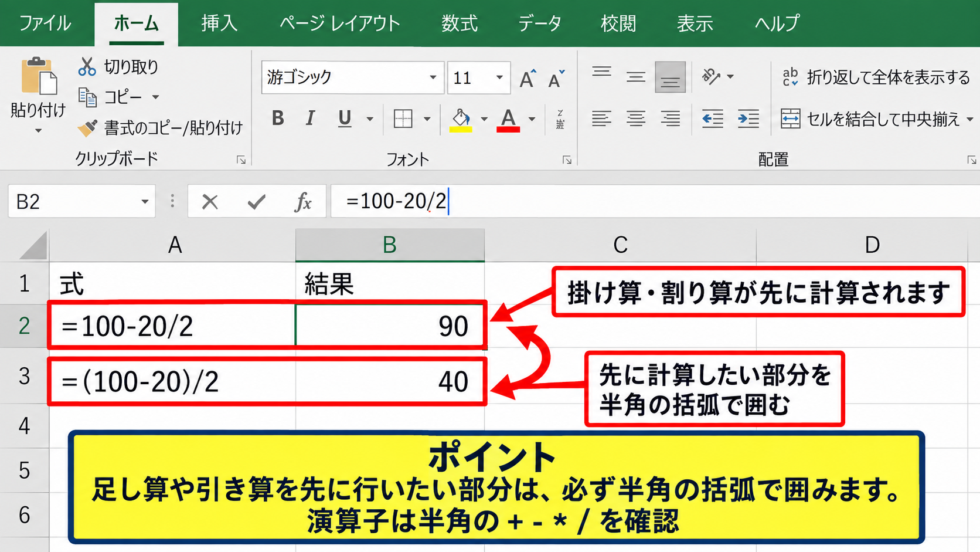Open the ファイル tab
The height and width of the screenshot is (552, 980).
pyautogui.click(x=45, y=23)
